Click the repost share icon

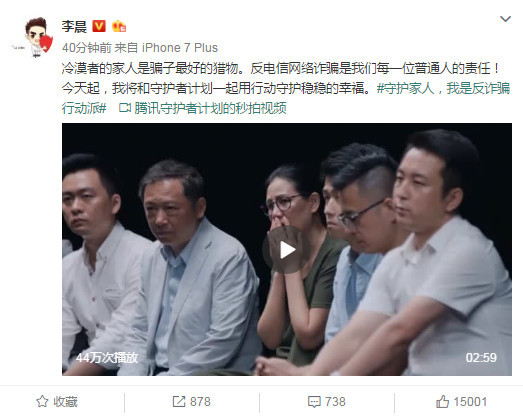(179, 401)
